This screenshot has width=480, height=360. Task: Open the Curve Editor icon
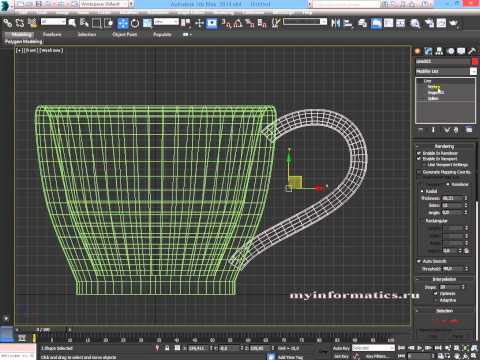389,23
